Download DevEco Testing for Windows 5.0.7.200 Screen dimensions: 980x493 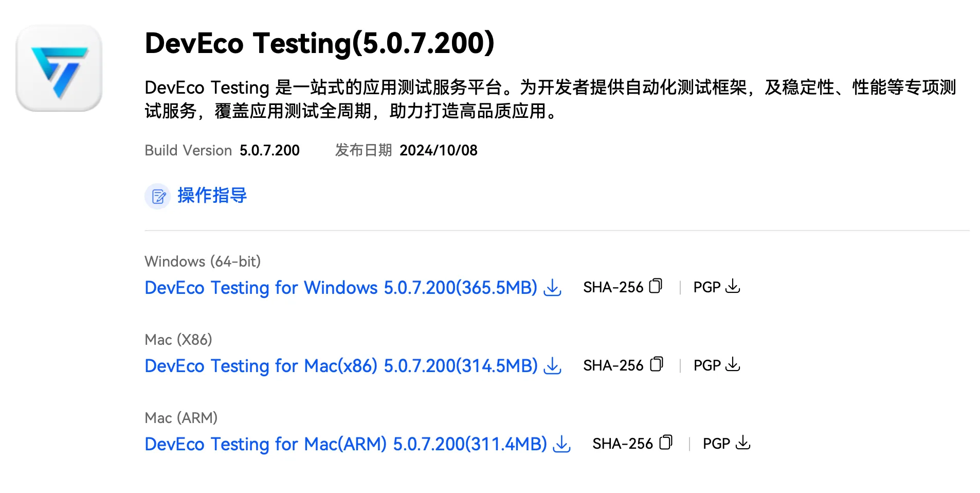click(340, 288)
